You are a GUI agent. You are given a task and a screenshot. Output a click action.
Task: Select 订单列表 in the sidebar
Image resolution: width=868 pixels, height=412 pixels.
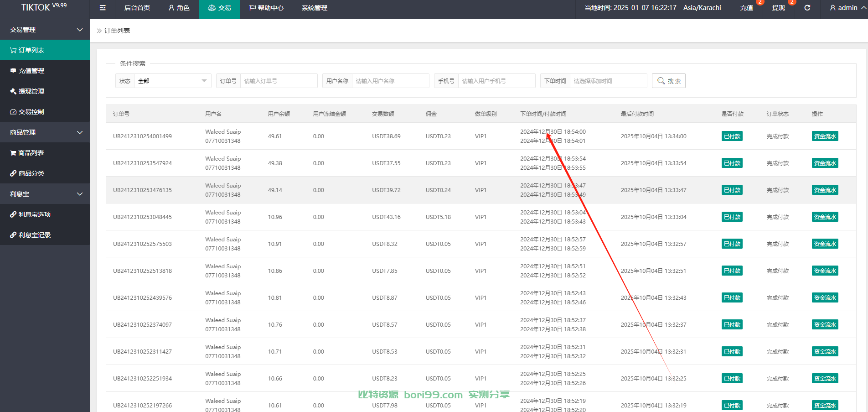(x=45, y=50)
